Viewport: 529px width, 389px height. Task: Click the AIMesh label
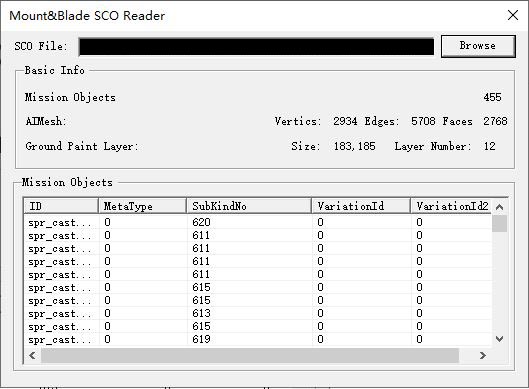pyautogui.click(x=46, y=121)
